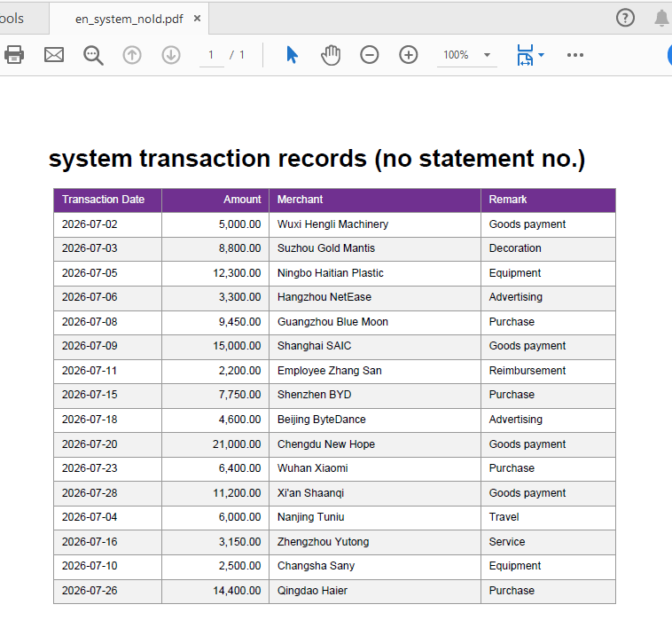The width and height of the screenshot is (672, 644).
Task: Zoom in with plus button
Action: pyautogui.click(x=409, y=55)
